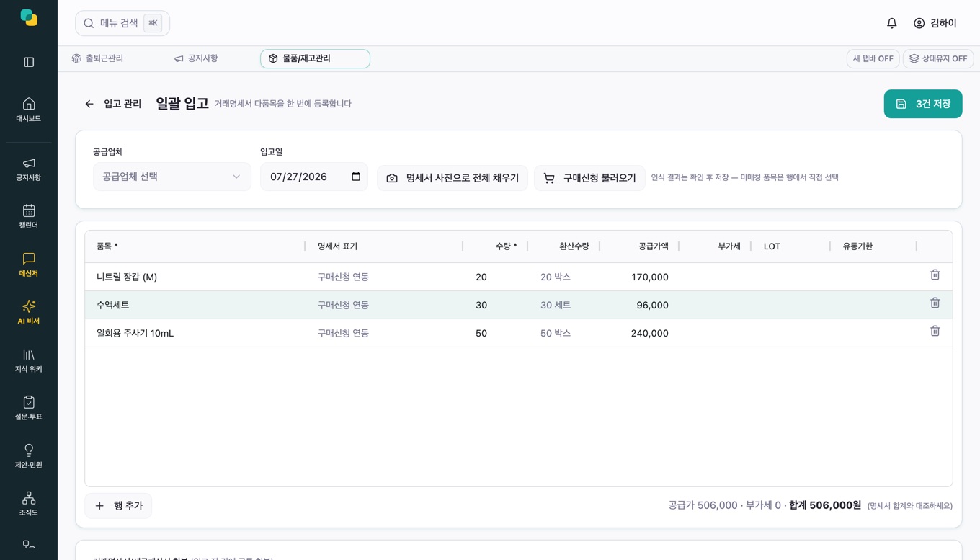Click 20 박스 converted quantity
This screenshot has height=560, width=980.
(x=556, y=277)
